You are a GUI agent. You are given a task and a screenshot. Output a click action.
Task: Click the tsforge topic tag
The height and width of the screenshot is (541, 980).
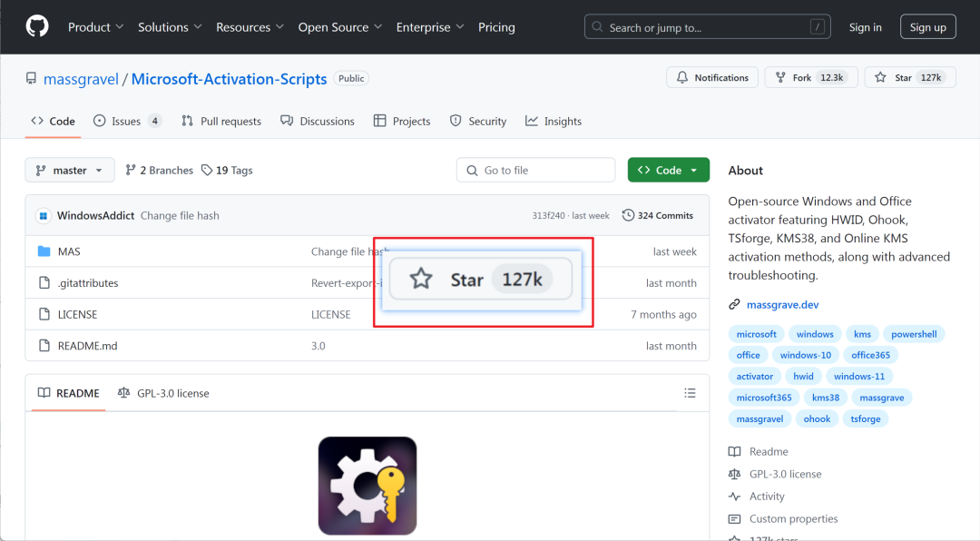coord(866,419)
